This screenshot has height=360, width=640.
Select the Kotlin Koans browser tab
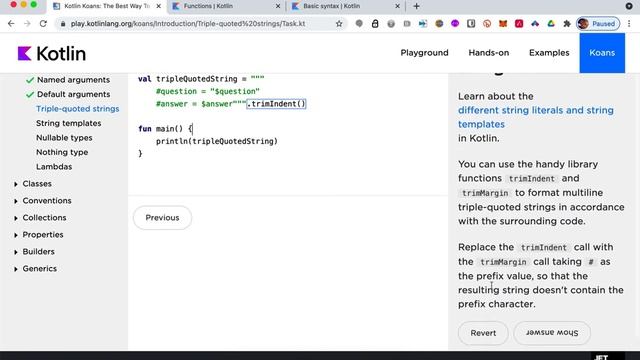[x=107, y=6]
